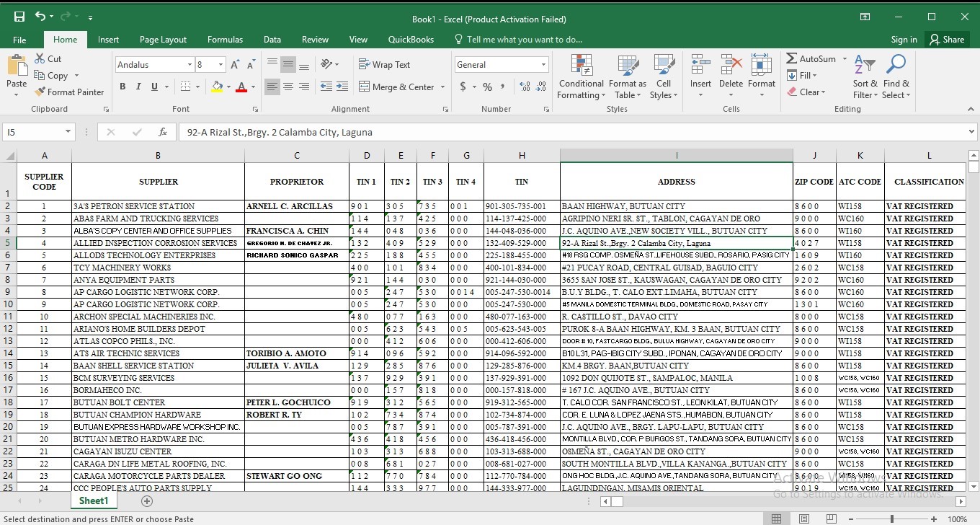
Task: Click the Format cells icon
Action: pyautogui.click(x=762, y=66)
